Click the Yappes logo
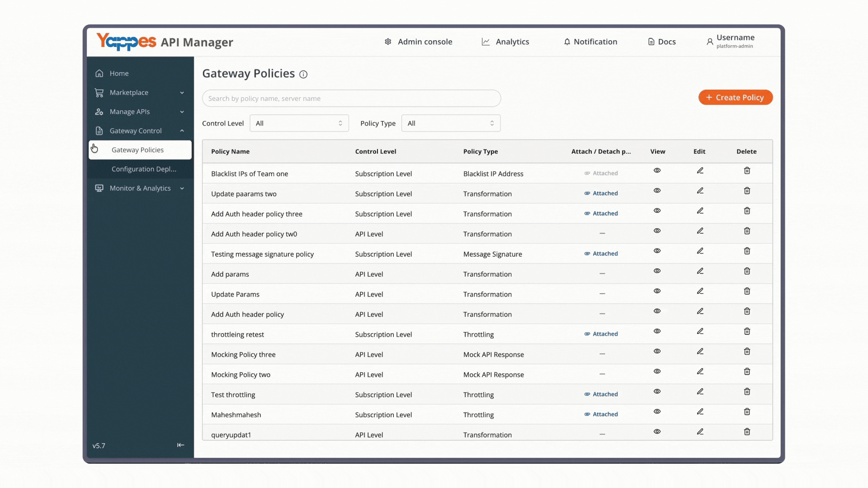 pos(126,42)
